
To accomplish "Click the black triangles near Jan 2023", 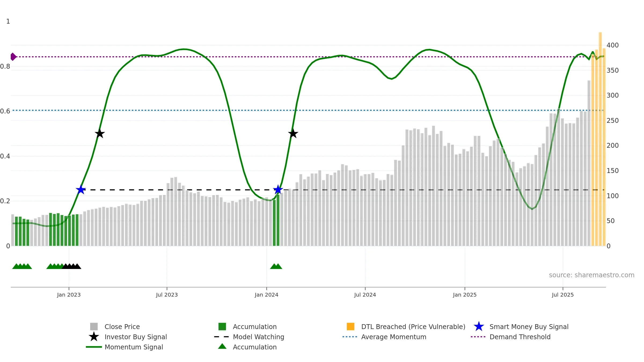I will (x=71, y=266).
